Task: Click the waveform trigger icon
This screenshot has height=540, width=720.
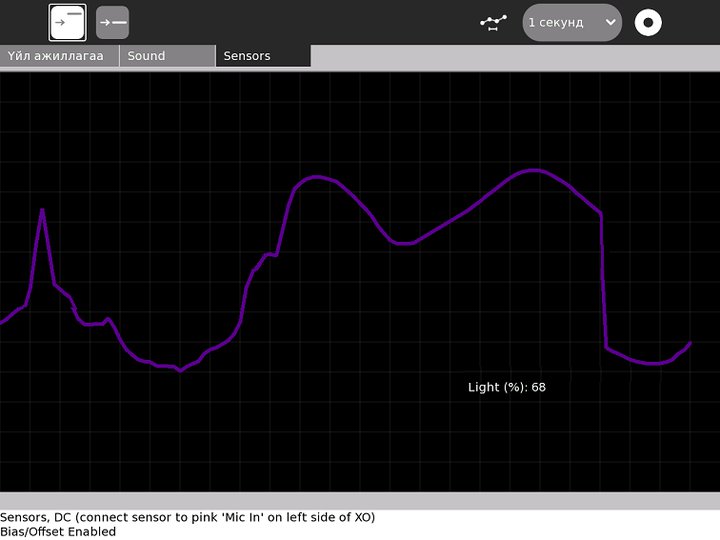Action: 492,22
